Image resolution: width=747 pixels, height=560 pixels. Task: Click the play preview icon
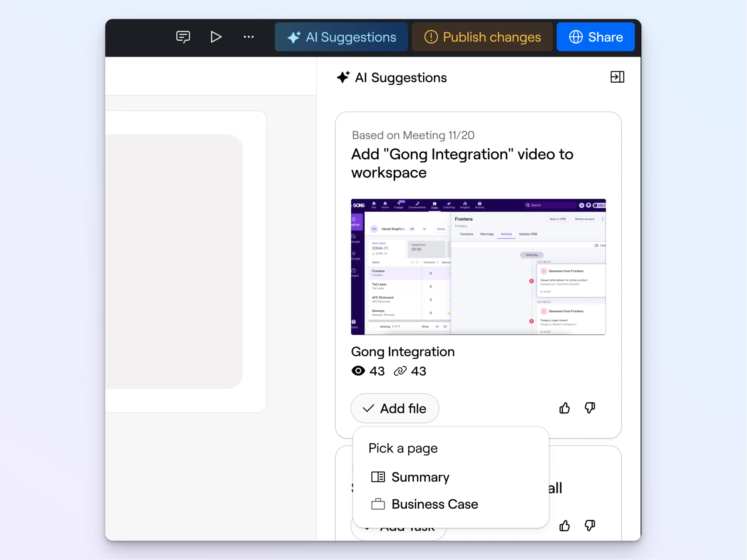[x=216, y=37]
